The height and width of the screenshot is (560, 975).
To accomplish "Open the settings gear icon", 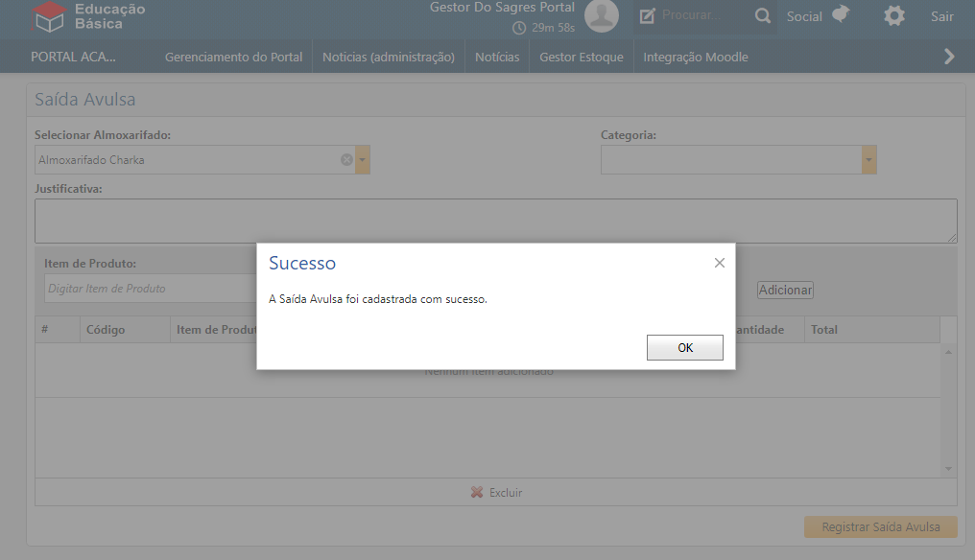I will coord(893,16).
